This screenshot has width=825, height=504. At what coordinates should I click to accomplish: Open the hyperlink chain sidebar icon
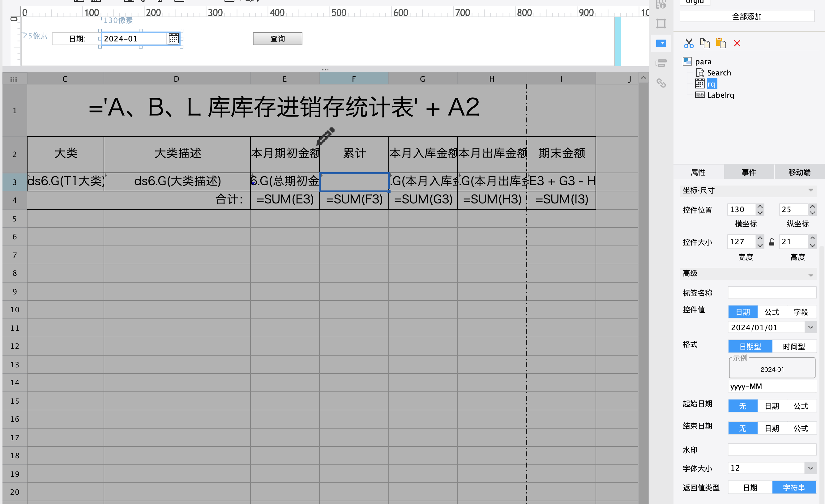tap(661, 83)
